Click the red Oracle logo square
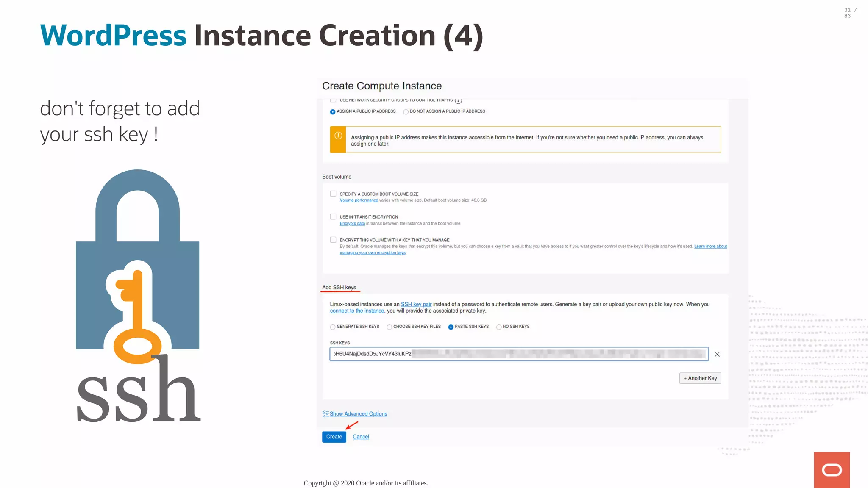 pyautogui.click(x=832, y=470)
